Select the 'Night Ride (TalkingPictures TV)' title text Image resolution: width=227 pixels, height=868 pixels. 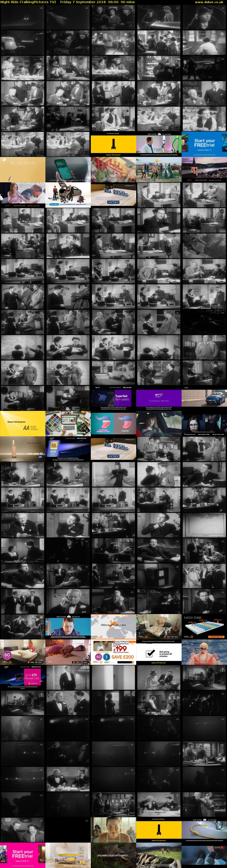[x=28, y=2]
